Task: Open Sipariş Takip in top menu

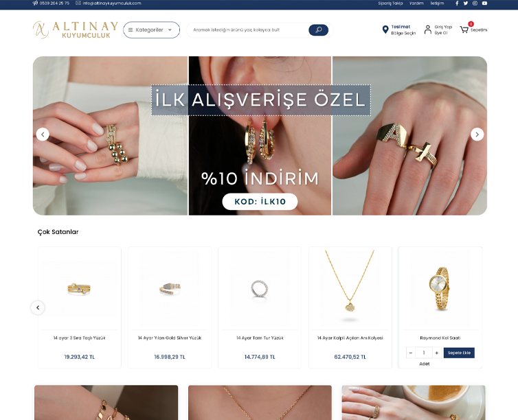Action: point(390,3)
